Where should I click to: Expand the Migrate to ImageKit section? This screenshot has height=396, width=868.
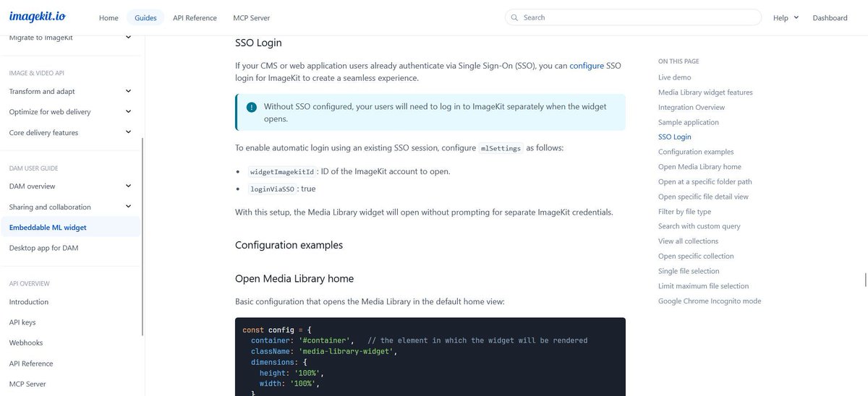[x=128, y=37]
